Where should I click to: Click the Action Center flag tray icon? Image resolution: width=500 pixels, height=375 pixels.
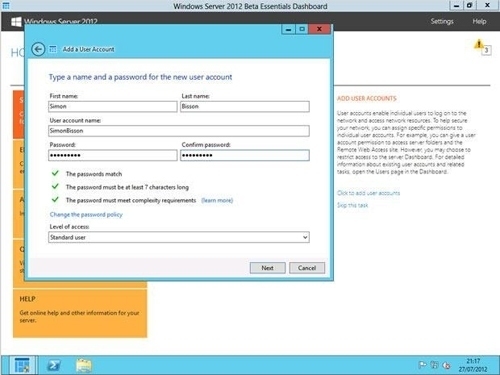[x=422, y=365]
